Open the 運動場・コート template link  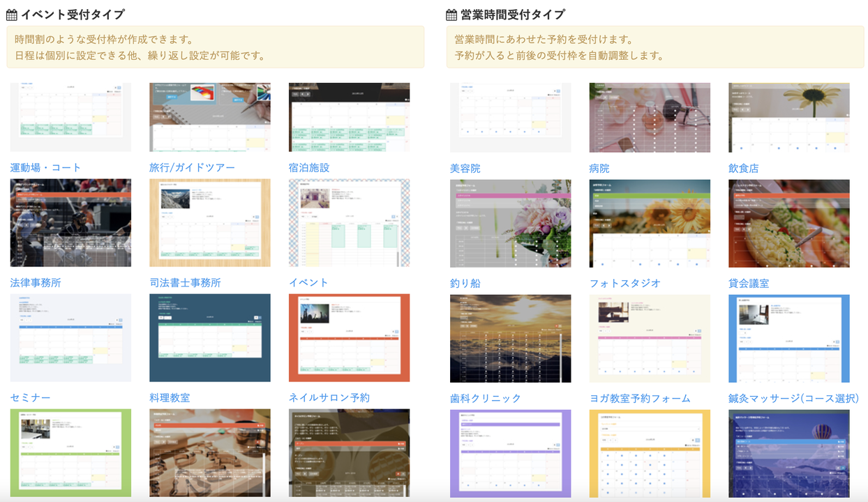[x=46, y=167]
